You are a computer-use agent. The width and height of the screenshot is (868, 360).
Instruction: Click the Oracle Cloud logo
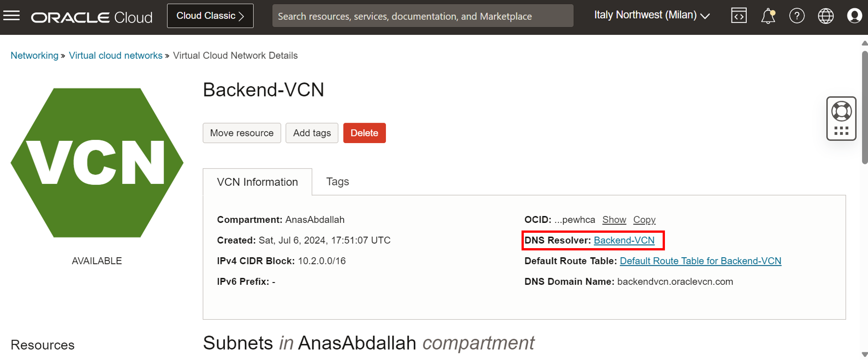[92, 17]
